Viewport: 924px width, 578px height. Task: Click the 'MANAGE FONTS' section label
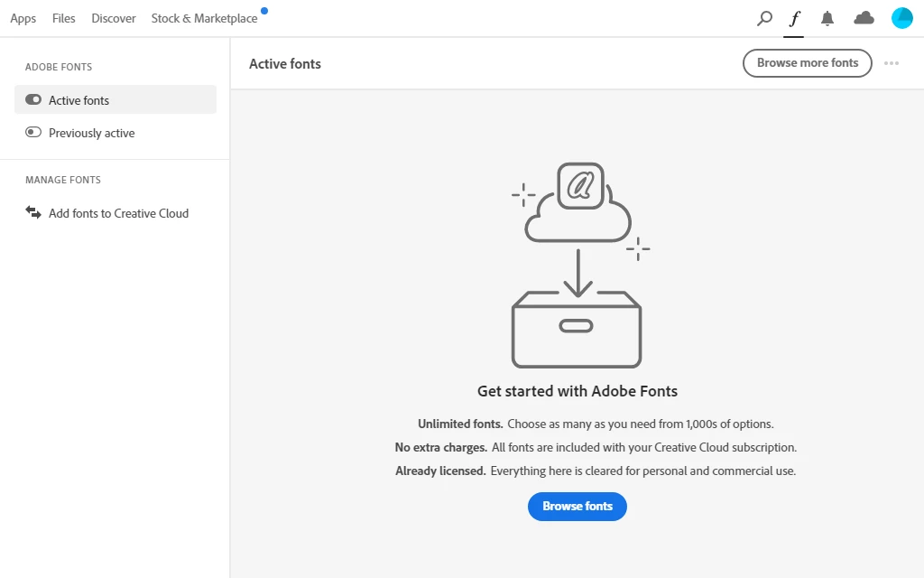(63, 180)
